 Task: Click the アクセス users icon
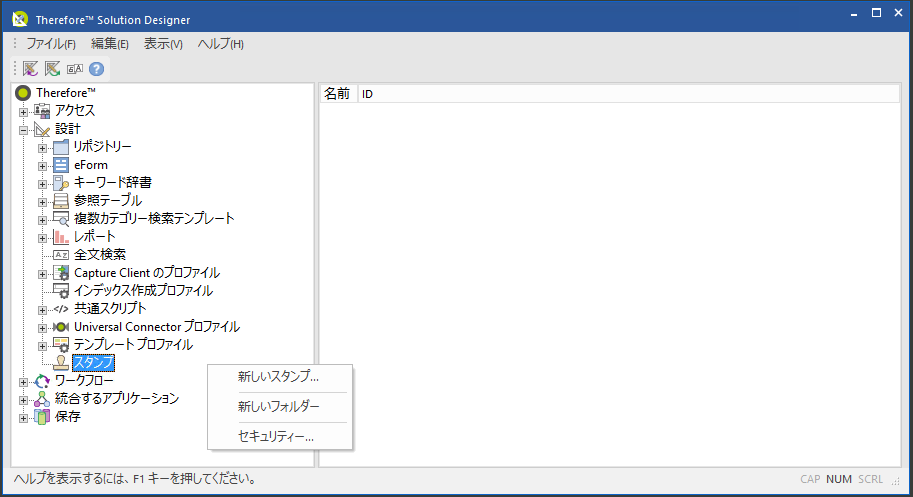(42, 111)
